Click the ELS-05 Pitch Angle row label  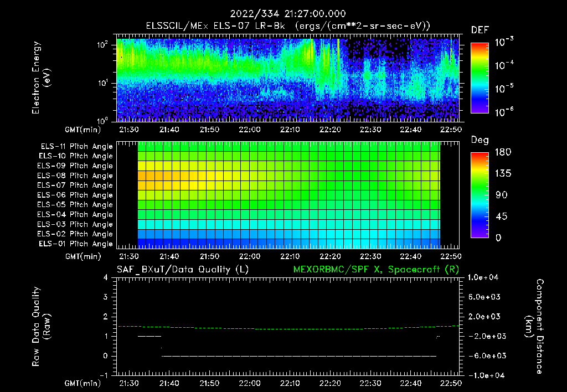click(75, 205)
